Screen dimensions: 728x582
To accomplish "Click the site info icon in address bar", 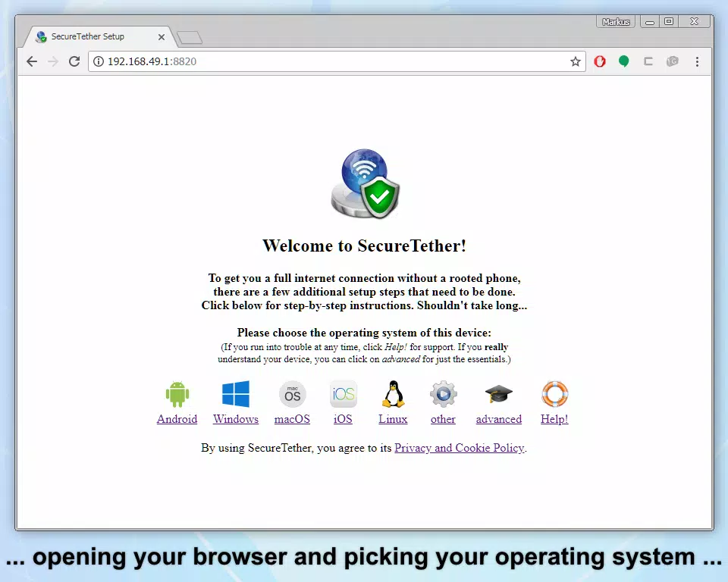I will [99, 61].
